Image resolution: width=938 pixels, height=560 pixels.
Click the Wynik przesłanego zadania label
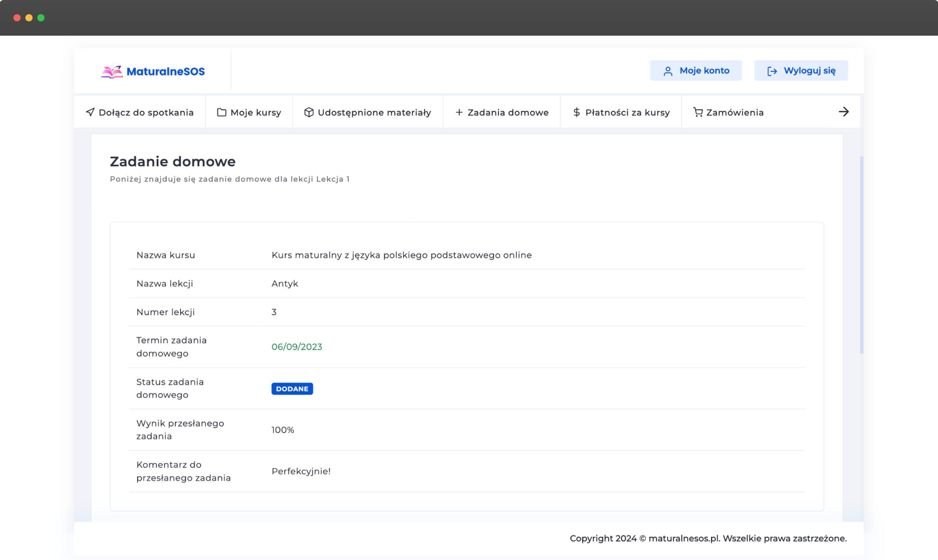[180, 430]
